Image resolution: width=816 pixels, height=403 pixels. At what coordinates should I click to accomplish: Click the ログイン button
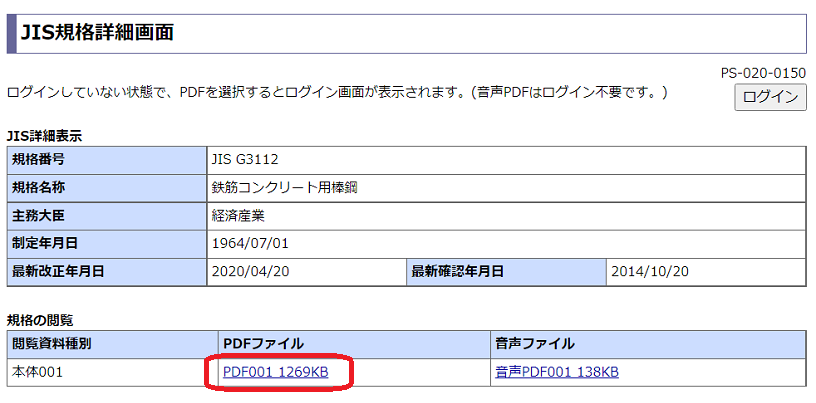770,96
